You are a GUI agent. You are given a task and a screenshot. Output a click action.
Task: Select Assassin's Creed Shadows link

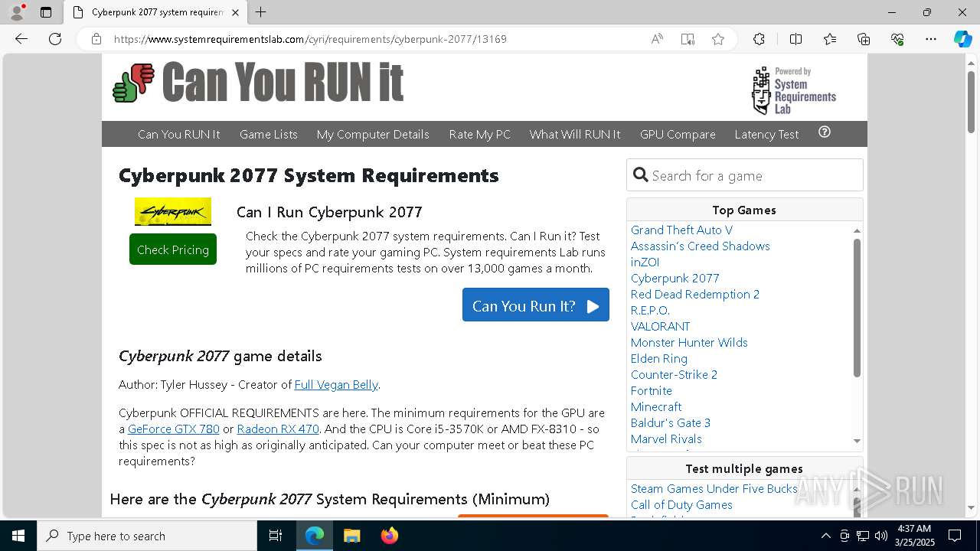[701, 246]
